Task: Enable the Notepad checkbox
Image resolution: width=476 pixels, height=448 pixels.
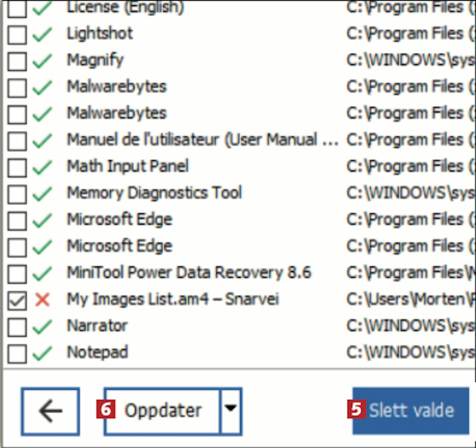Action: click(x=17, y=353)
